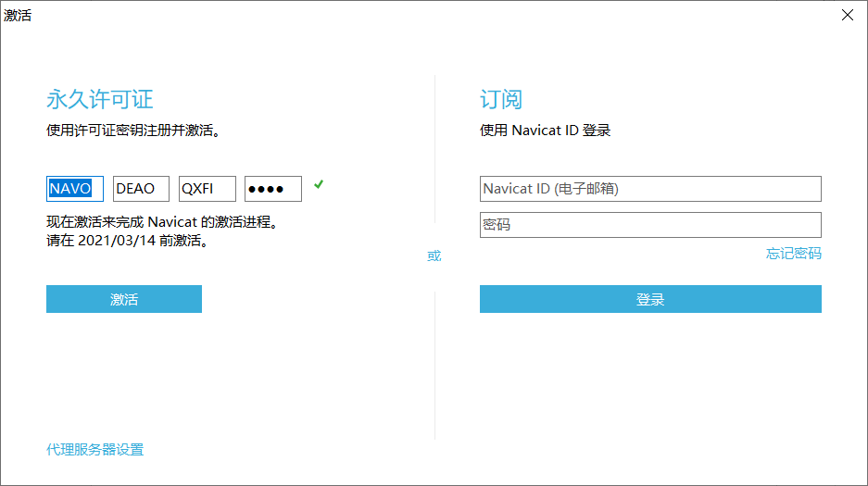Click the 永久许可证 section heading

pyautogui.click(x=99, y=100)
